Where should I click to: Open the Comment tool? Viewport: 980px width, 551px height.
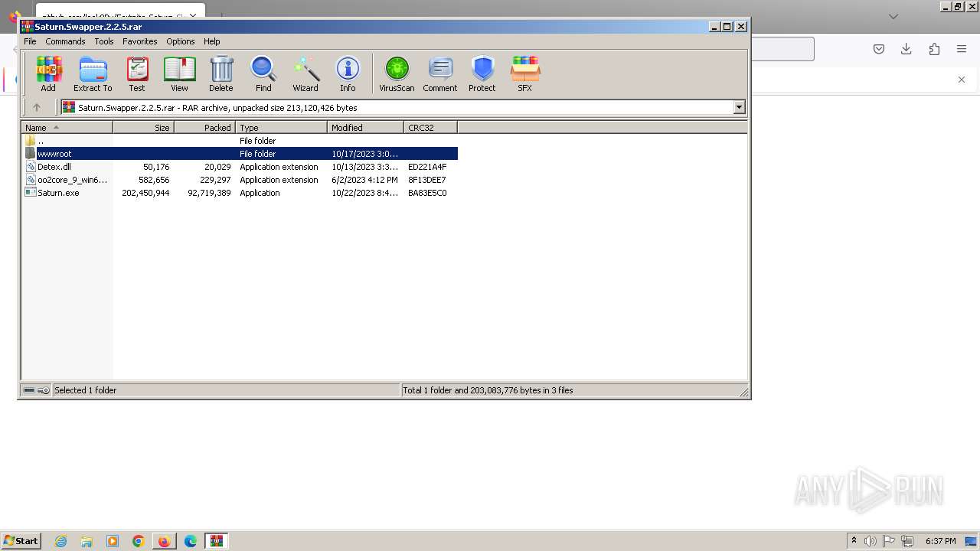(440, 74)
